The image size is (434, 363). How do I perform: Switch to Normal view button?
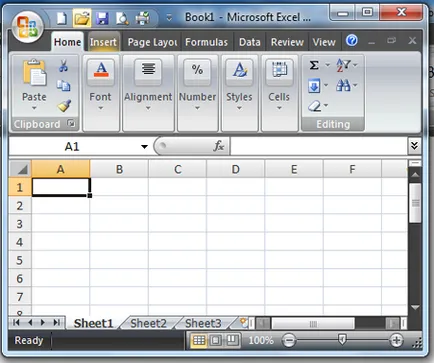(199, 340)
